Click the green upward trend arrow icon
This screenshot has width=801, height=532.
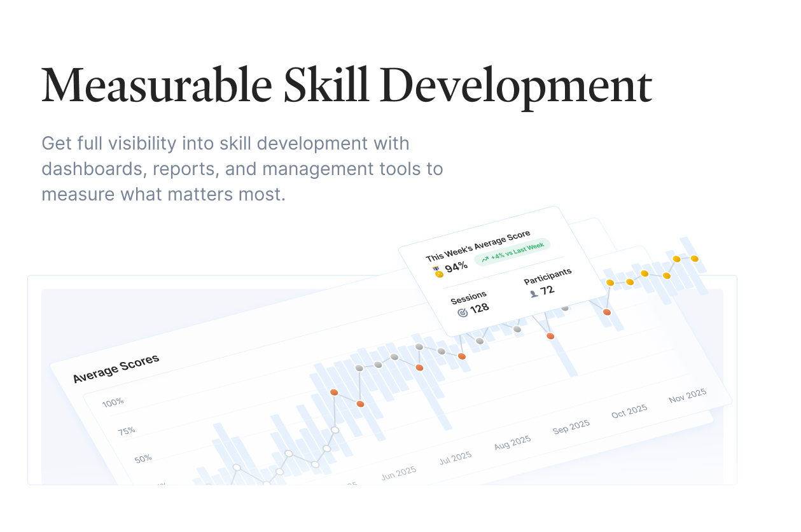[485, 259]
